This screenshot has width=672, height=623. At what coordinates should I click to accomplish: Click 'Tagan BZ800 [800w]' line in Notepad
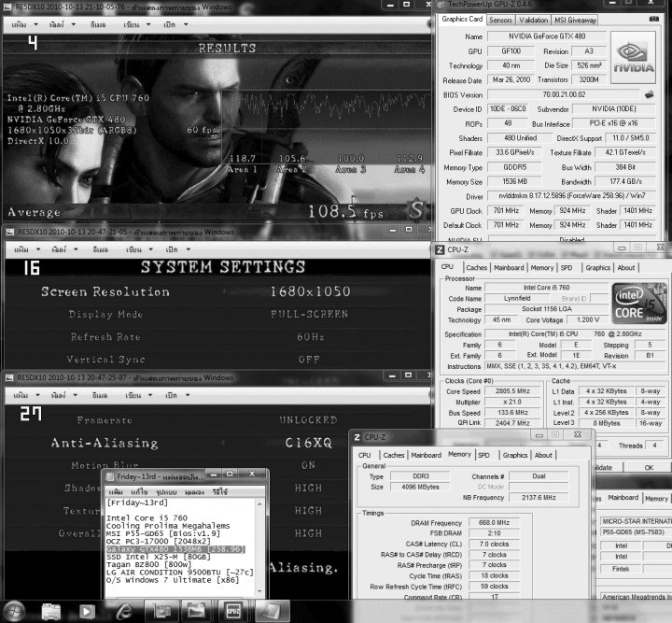148,564
